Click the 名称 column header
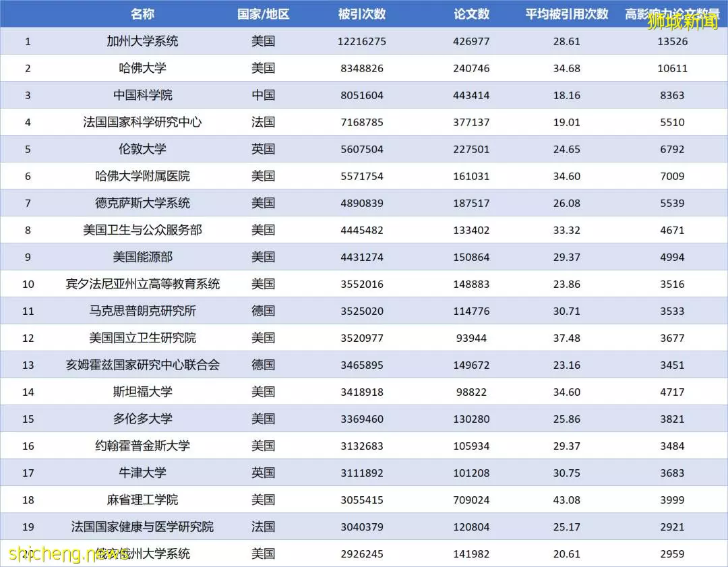Image resolution: width=728 pixels, height=567 pixels. click(142, 14)
